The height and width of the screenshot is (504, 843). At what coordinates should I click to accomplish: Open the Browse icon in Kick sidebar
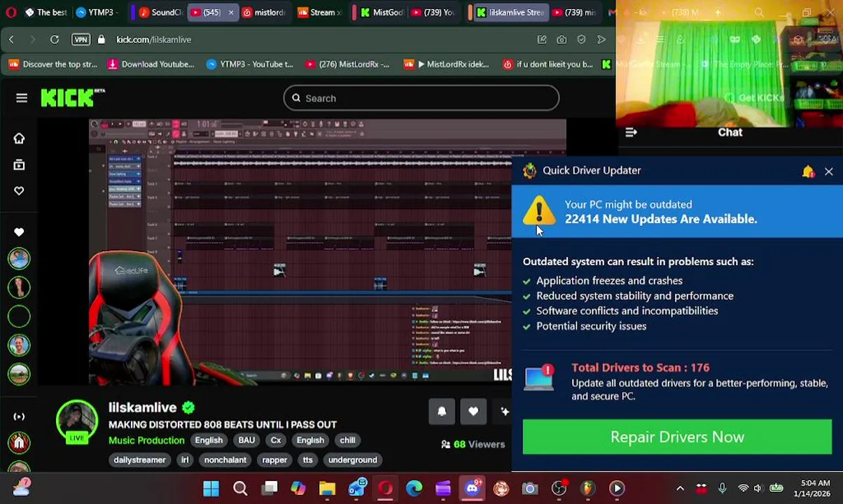click(x=19, y=165)
